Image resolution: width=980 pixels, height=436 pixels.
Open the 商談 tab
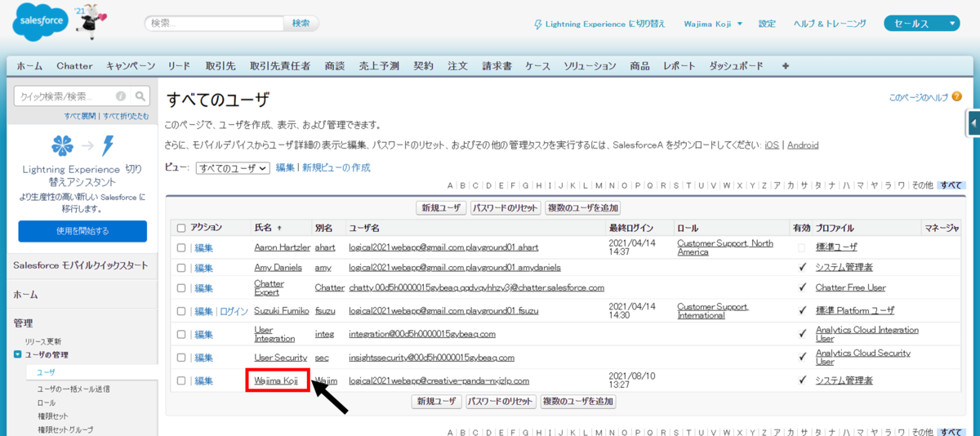334,66
